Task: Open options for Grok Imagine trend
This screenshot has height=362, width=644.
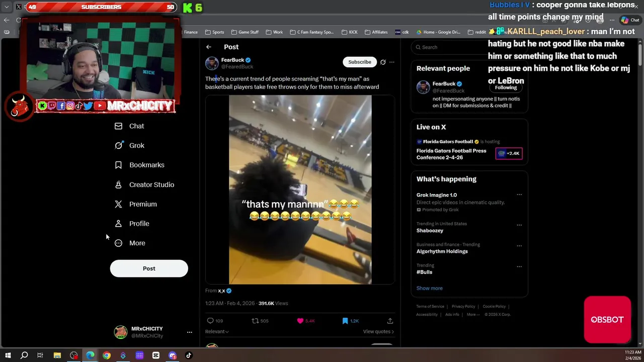Action: pos(519,195)
